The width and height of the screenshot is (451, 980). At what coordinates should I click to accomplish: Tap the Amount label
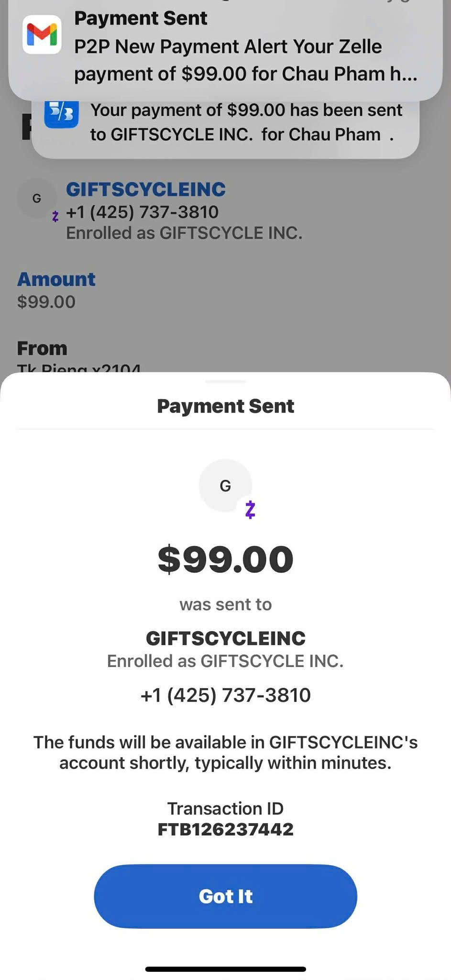(56, 279)
